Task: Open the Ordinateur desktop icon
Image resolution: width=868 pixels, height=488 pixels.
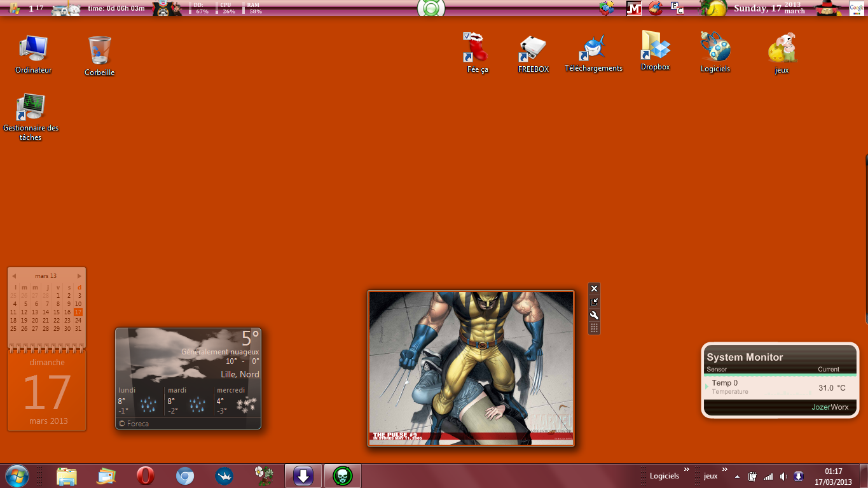Action: (33, 54)
